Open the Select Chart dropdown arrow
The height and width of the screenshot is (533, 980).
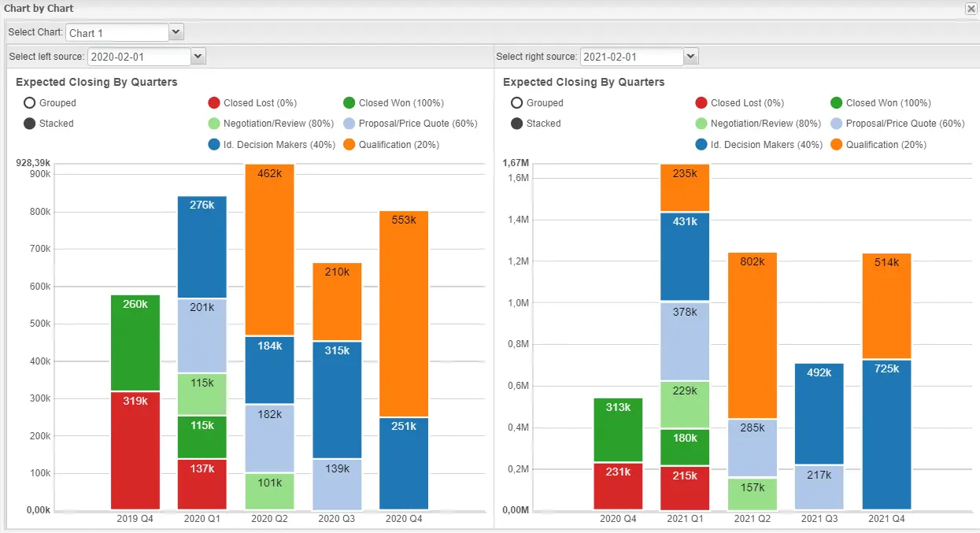click(x=176, y=32)
